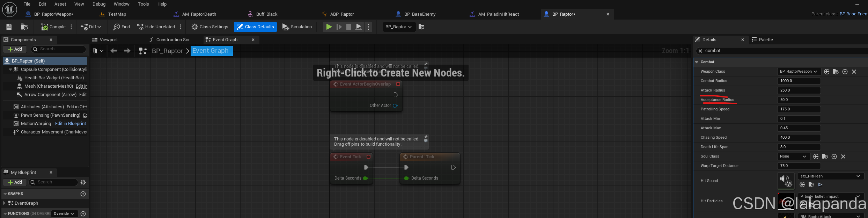Click Delta Seconds pin on Parent: Tick
Image resolution: width=868 pixels, height=218 pixels.
(x=407, y=179)
